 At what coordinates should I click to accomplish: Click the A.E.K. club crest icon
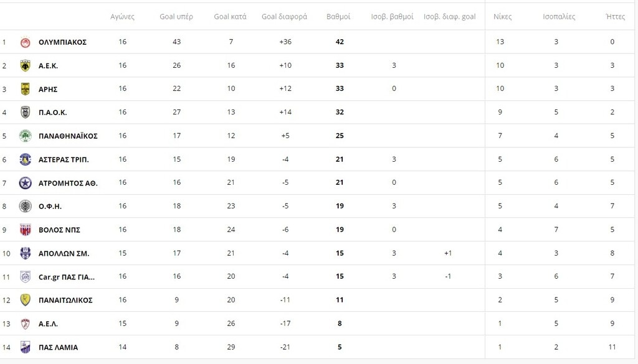point(25,65)
